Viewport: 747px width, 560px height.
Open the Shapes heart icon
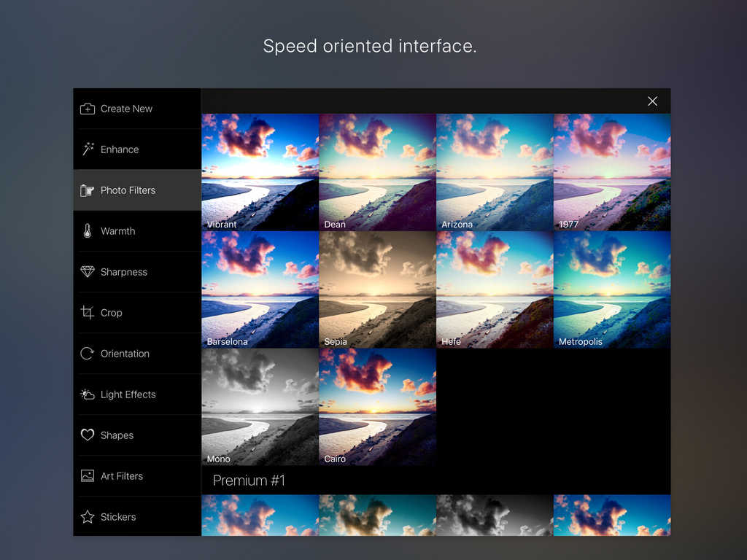pos(88,435)
